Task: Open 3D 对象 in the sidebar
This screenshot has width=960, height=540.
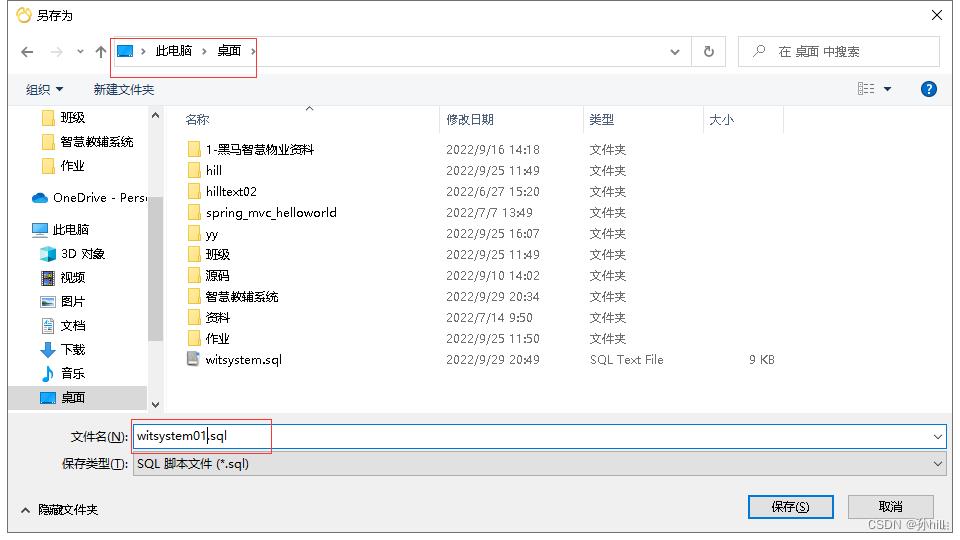Action: (72, 253)
